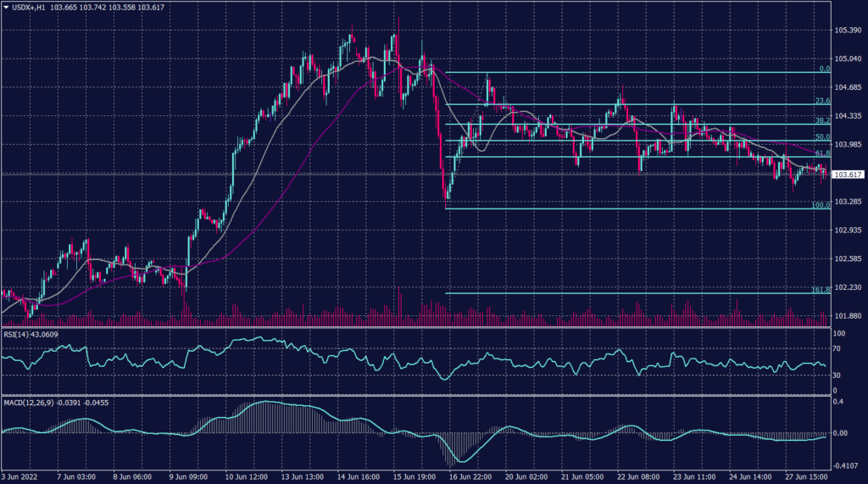Select the MACD(12,26,9) indicator label
The height and width of the screenshot is (484, 868).
pos(26,401)
